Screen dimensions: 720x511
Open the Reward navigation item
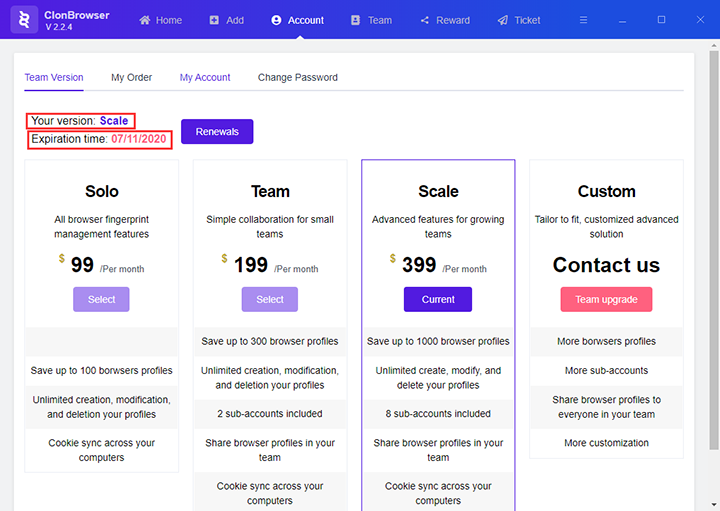coord(445,20)
